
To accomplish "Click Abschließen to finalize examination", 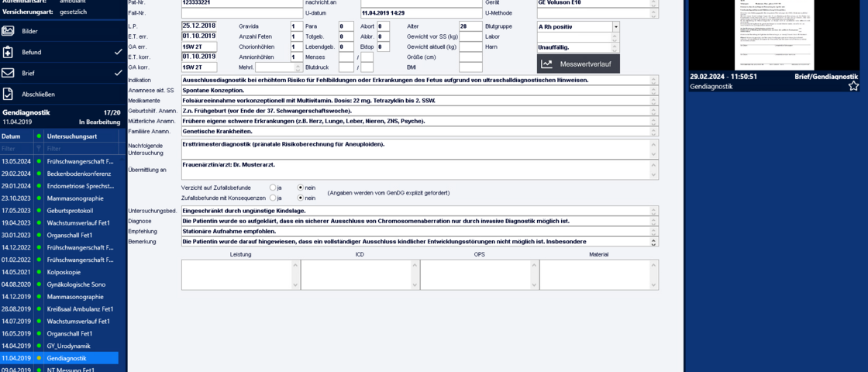I will click(x=59, y=94).
